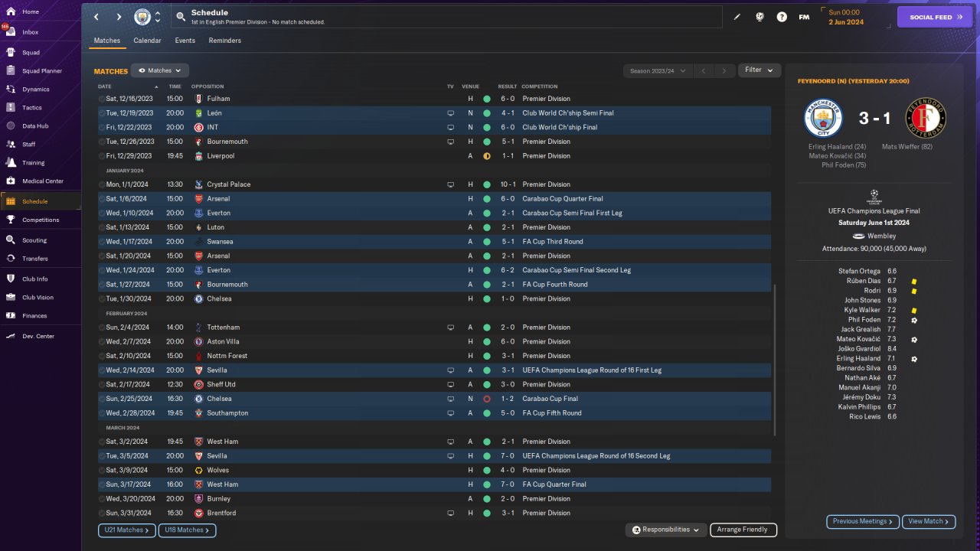Viewport: 980px width, 551px height.
Task: Click the pencil edit icon in top bar
Action: [737, 17]
